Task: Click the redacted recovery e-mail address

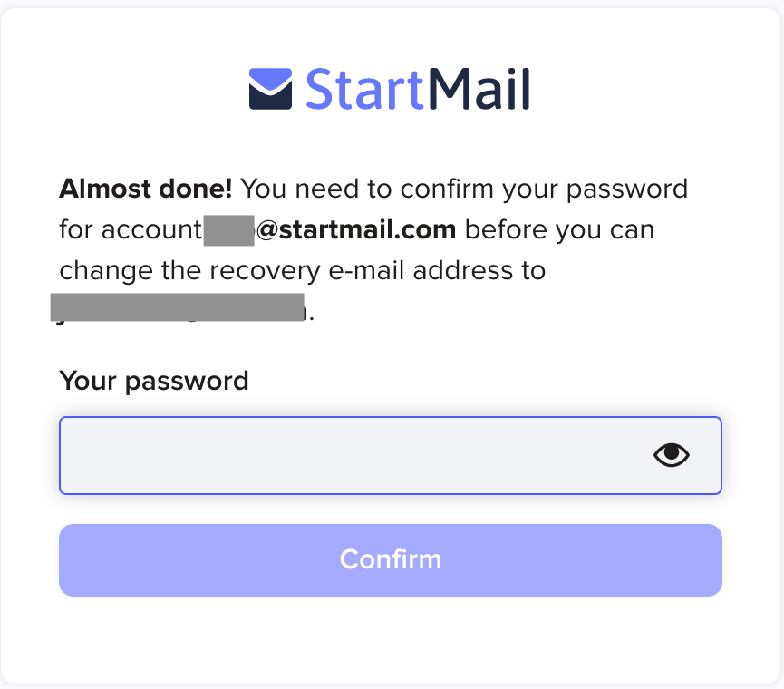Action: click(175, 306)
